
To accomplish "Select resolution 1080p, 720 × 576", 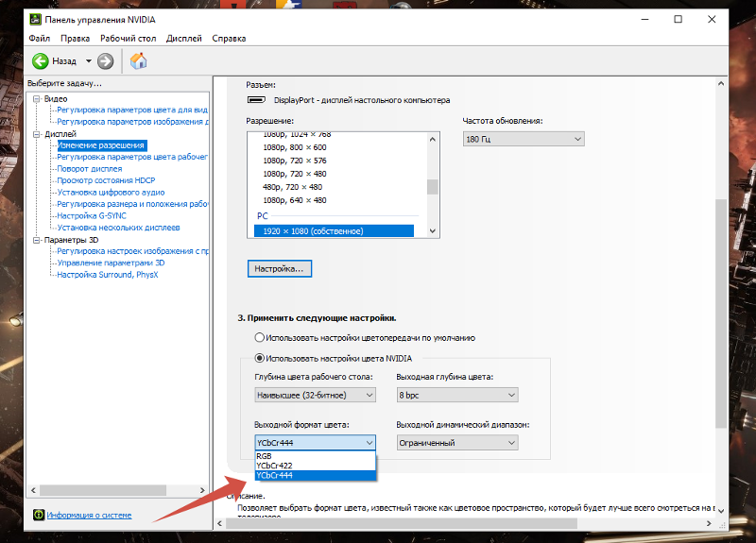I will coord(295,161).
